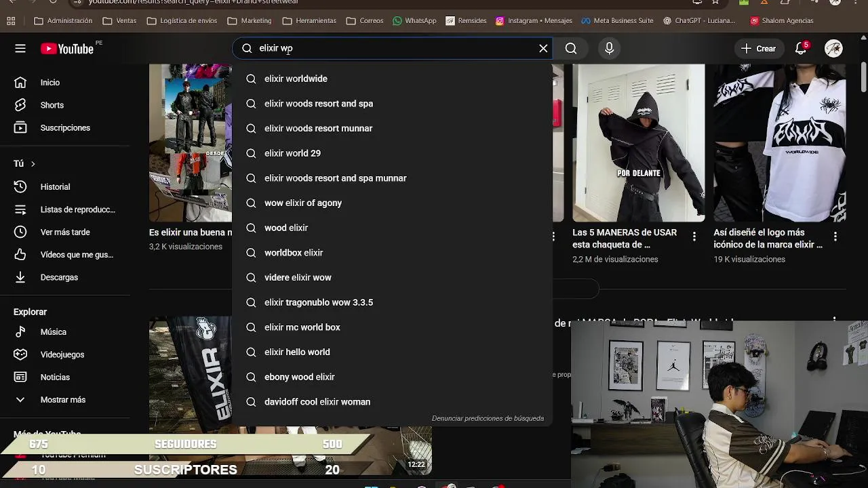868x488 pixels.
Task: Open Ver más tarde list
Action: [x=65, y=232]
